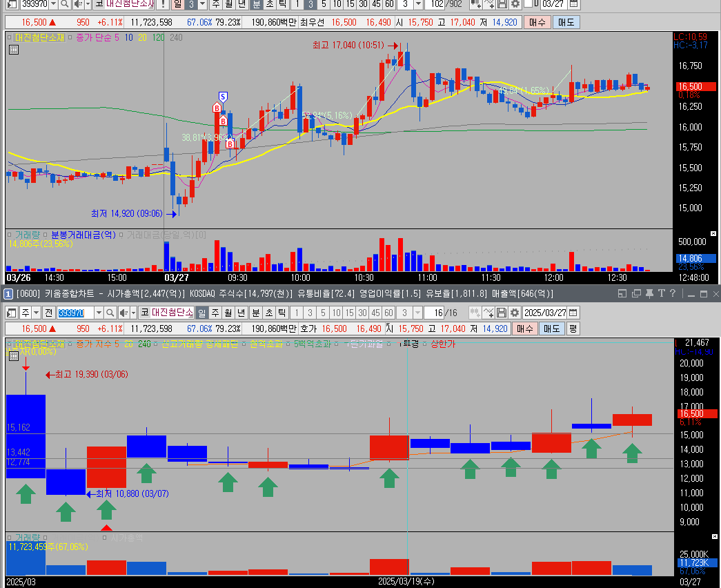Screen dimensions: 721x588
Task: Select 년 yearly period in bottom chart
Action: [241, 313]
